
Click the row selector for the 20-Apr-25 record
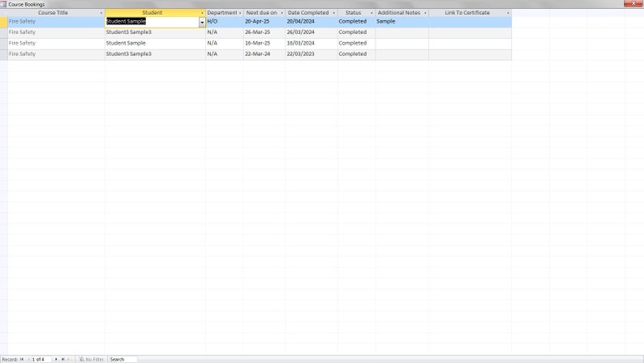(4, 22)
